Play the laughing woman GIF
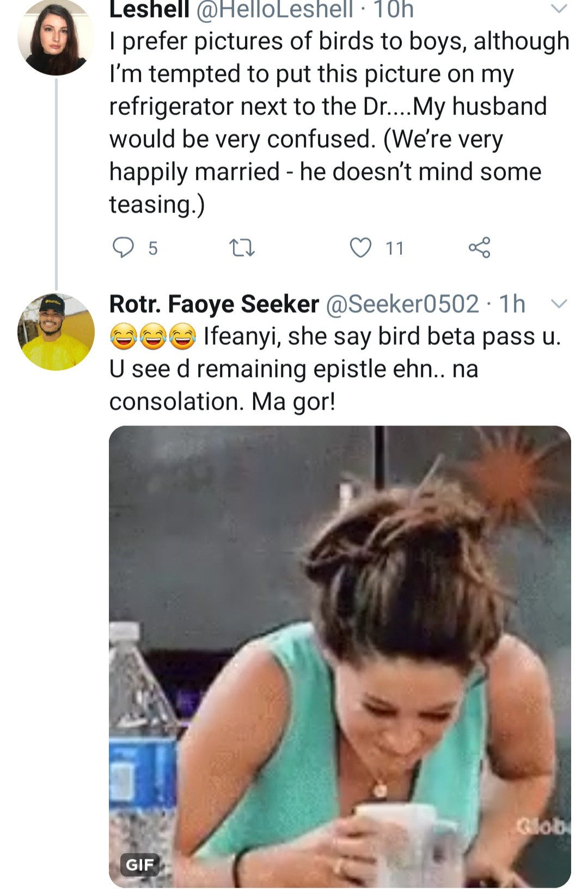The image size is (588, 890). pyautogui.click(x=340, y=656)
